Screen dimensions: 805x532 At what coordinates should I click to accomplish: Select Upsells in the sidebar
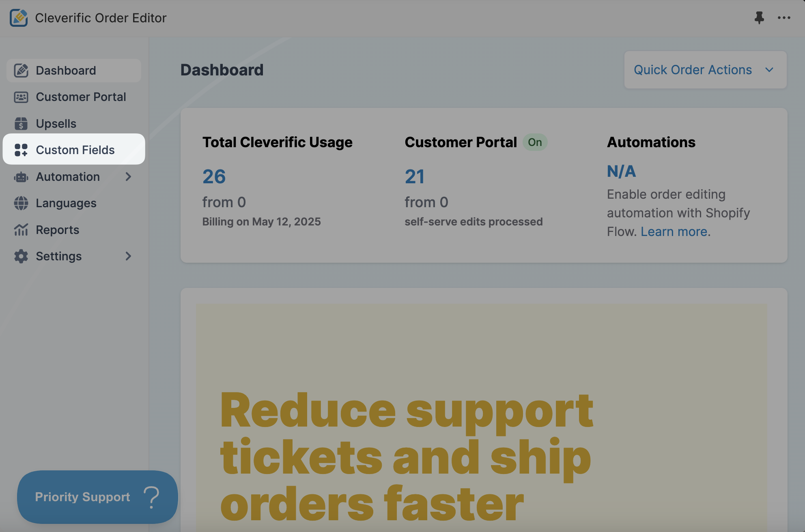click(74, 124)
